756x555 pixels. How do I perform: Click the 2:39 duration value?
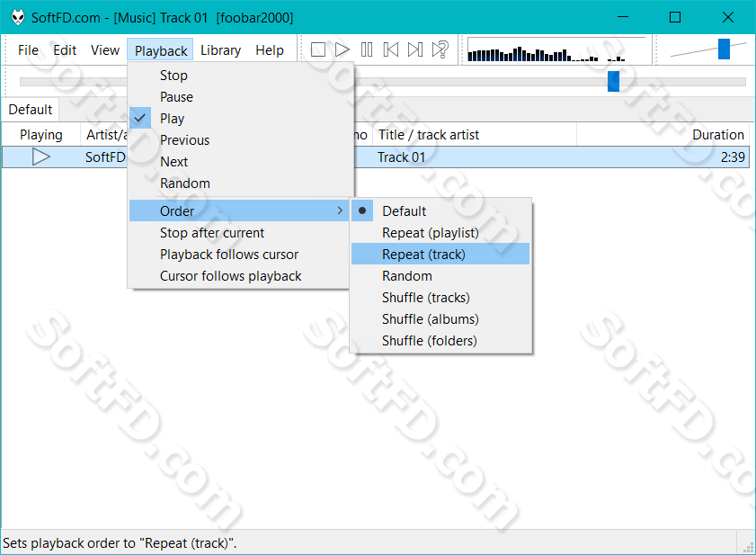coord(733,157)
